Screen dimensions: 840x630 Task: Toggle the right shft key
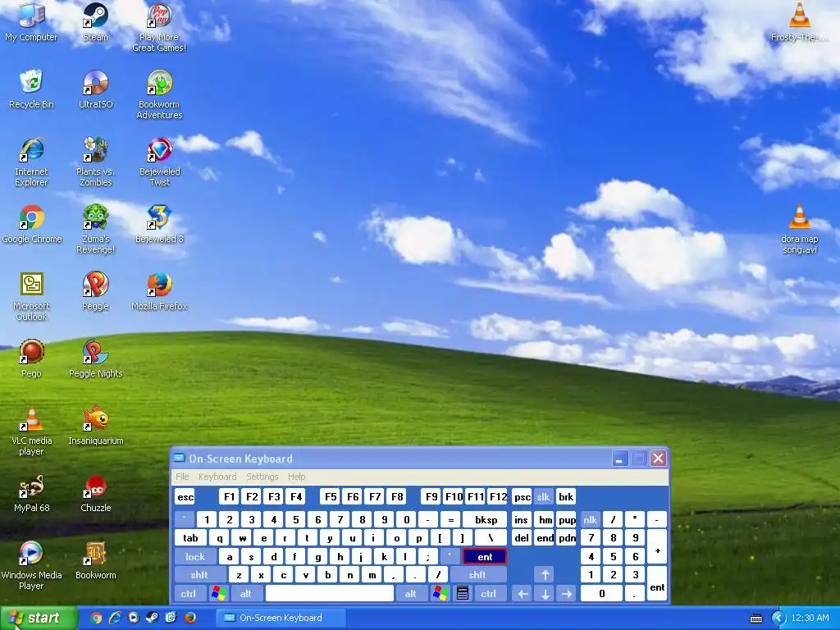coord(478,575)
